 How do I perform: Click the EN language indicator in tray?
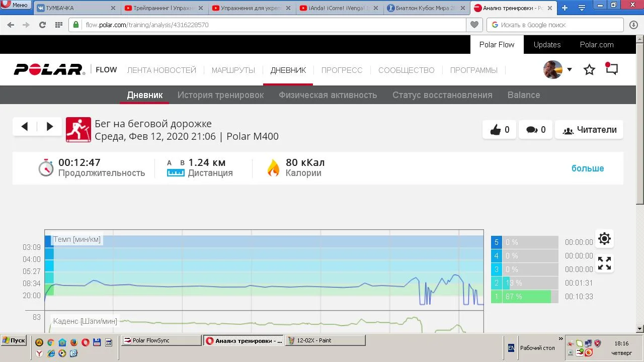pos(511,348)
